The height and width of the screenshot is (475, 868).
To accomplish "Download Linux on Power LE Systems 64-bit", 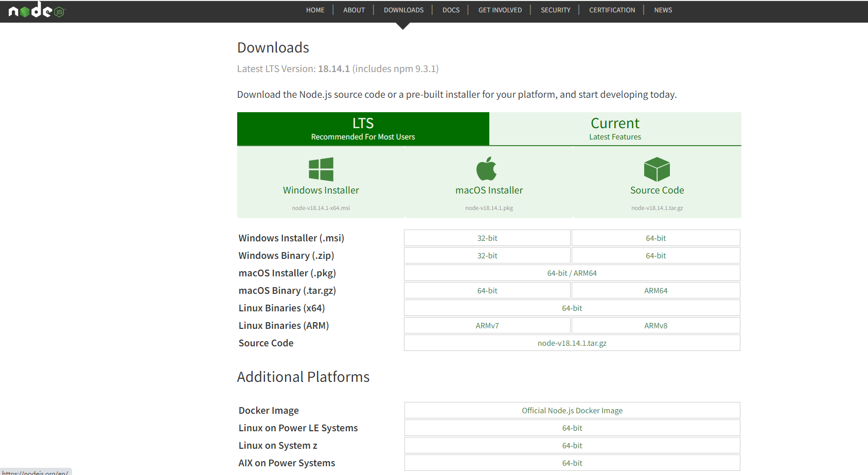I will [x=572, y=428].
